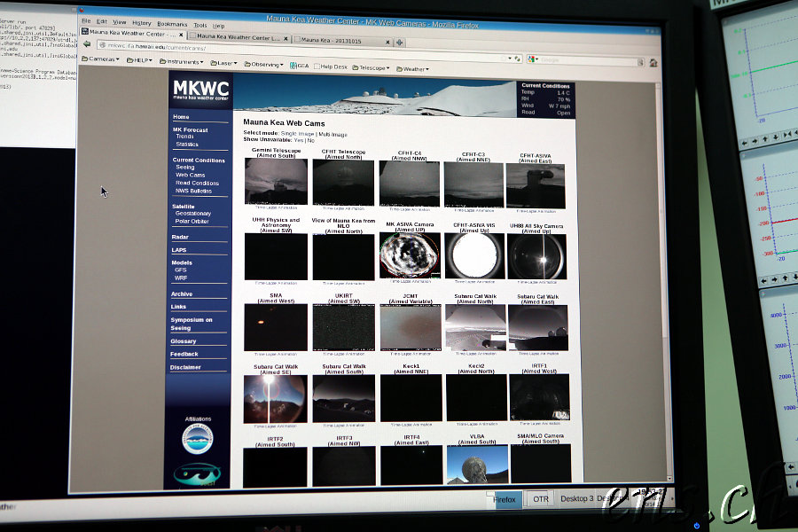Image resolution: width=798 pixels, height=532 pixels.
Task: Click Time Lapse Animation under Gemini Telescope
Action: [x=276, y=207]
